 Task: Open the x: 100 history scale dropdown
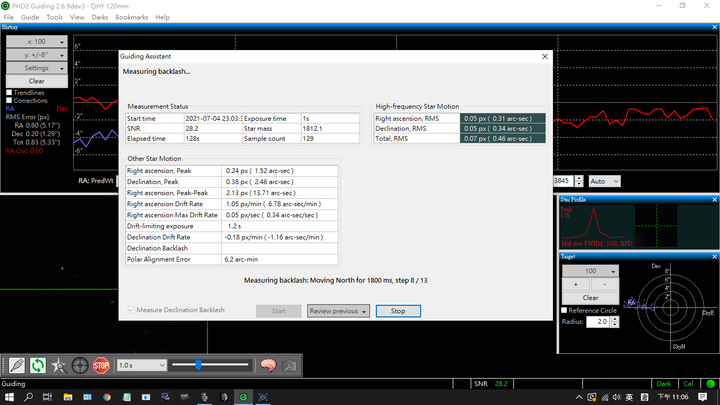click(x=37, y=41)
